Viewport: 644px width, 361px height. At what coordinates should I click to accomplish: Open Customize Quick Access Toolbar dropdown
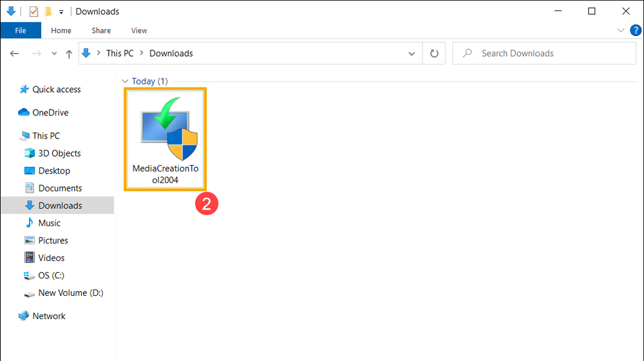coord(61,12)
